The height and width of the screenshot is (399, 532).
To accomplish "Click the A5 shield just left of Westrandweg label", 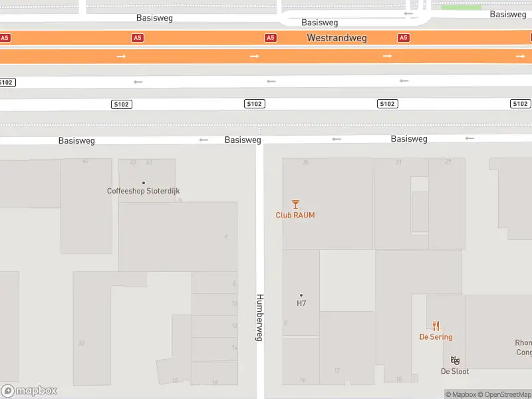I will pyautogui.click(x=270, y=38).
